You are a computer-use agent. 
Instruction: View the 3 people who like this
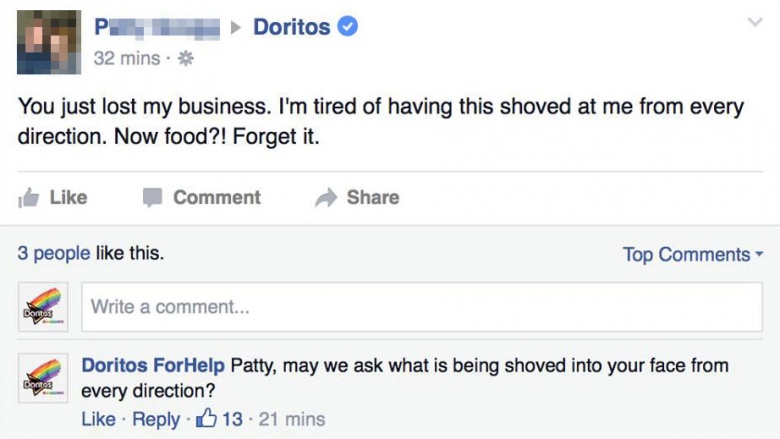point(54,253)
